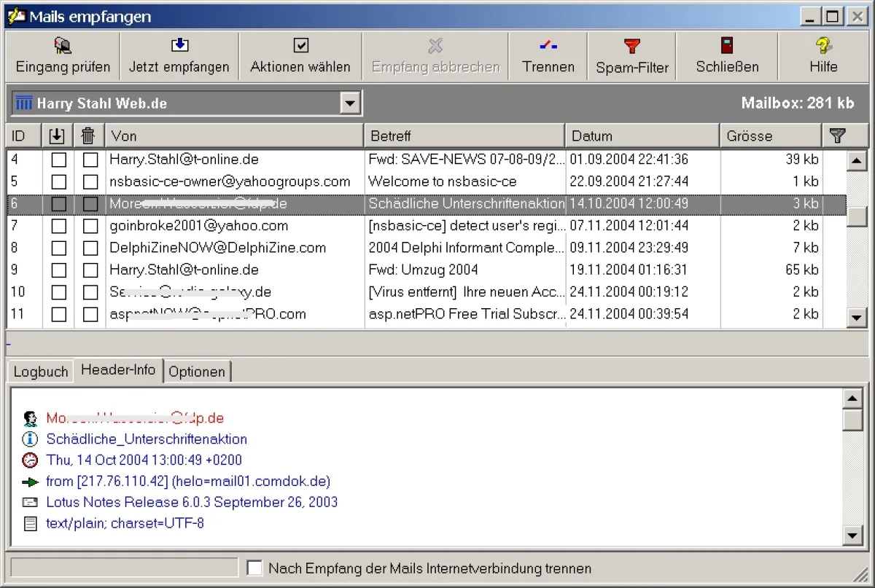Switch to the Logbuch tab
875x588 pixels.
click(x=41, y=372)
